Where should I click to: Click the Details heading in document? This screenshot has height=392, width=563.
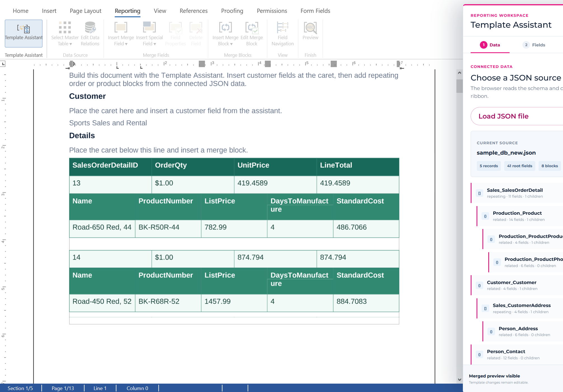pyautogui.click(x=82, y=136)
